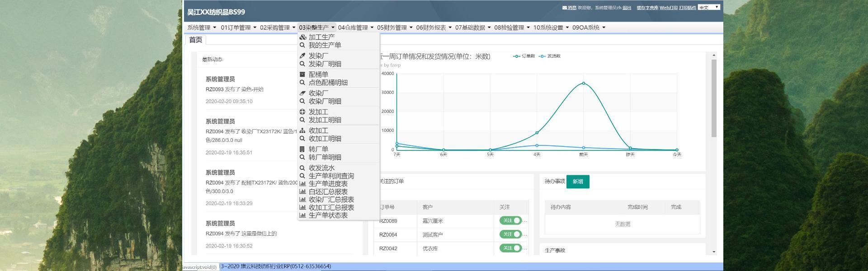This screenshot has width=868, height=271.
Task: Click the sitemap icon beside 收加工
Action: (x=302, y=131)
